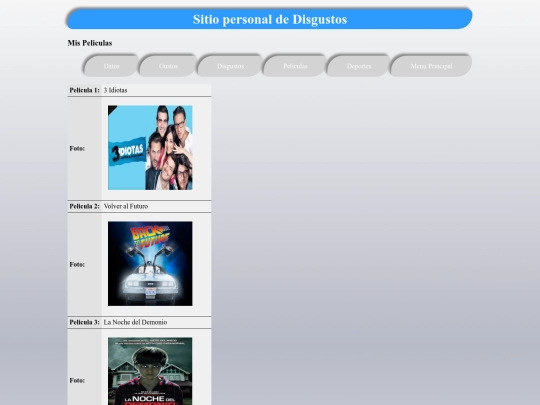Click the 3 Idiotas movie poster
Screen dimensions: 540x405
coord(150,147)
